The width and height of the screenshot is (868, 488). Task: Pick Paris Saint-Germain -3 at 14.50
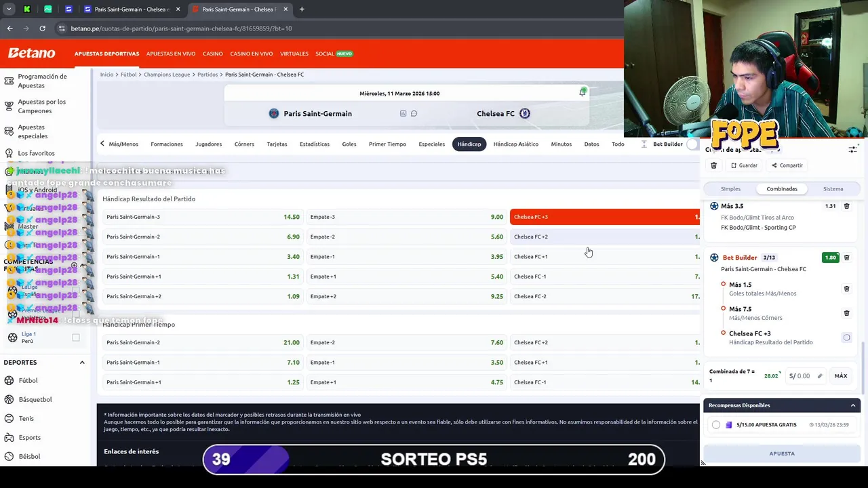pos(203,217)
